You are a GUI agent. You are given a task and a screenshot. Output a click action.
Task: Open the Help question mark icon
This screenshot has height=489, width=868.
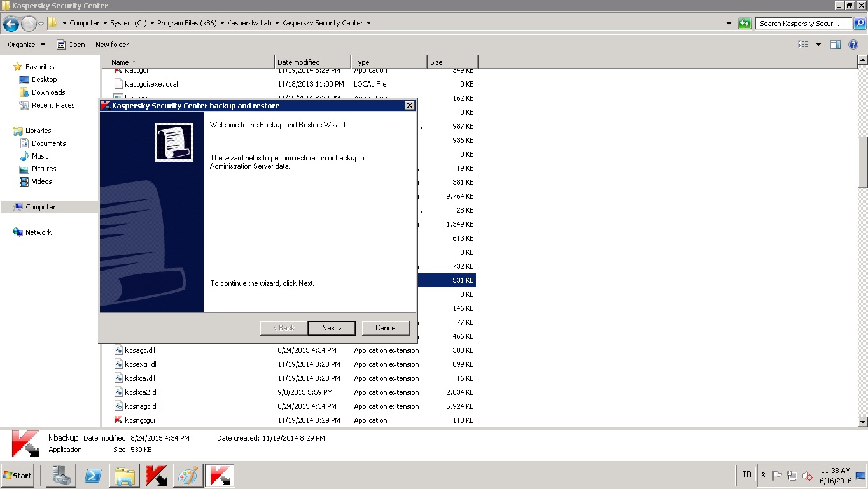pos(854,45)
